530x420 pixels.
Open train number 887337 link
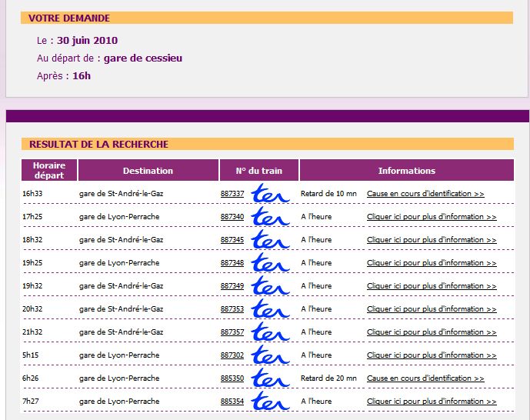(x=232, y=194)
